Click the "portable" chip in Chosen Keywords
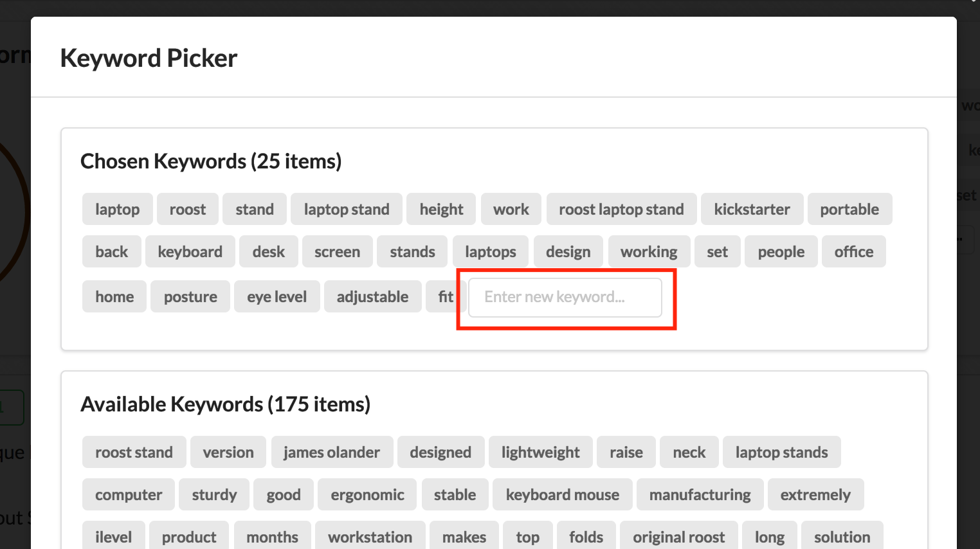 [x=849, y=209]
